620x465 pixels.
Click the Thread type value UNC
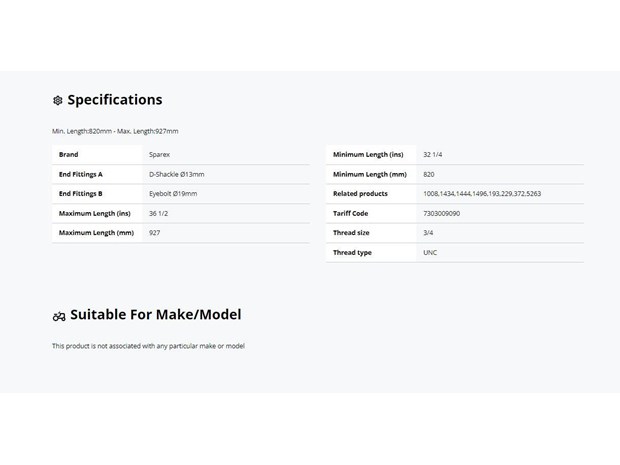430,253
